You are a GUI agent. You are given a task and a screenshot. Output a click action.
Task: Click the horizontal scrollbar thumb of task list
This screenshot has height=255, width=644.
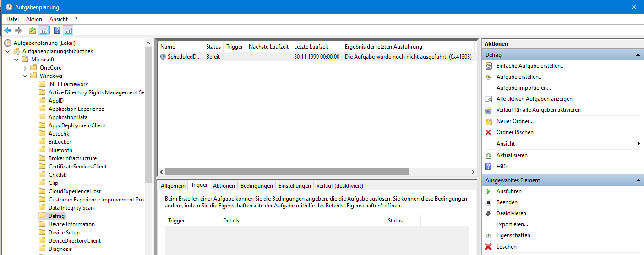coord(287,172)
